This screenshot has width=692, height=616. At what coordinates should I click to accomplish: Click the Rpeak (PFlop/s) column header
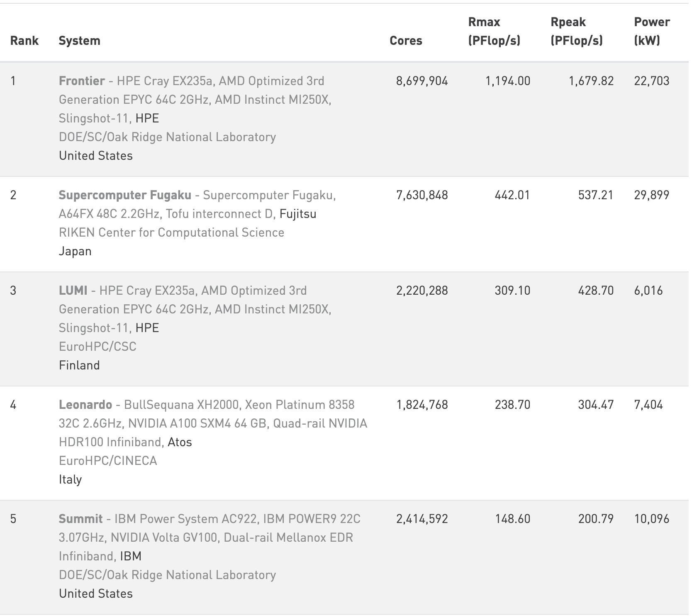click(576, 31)
